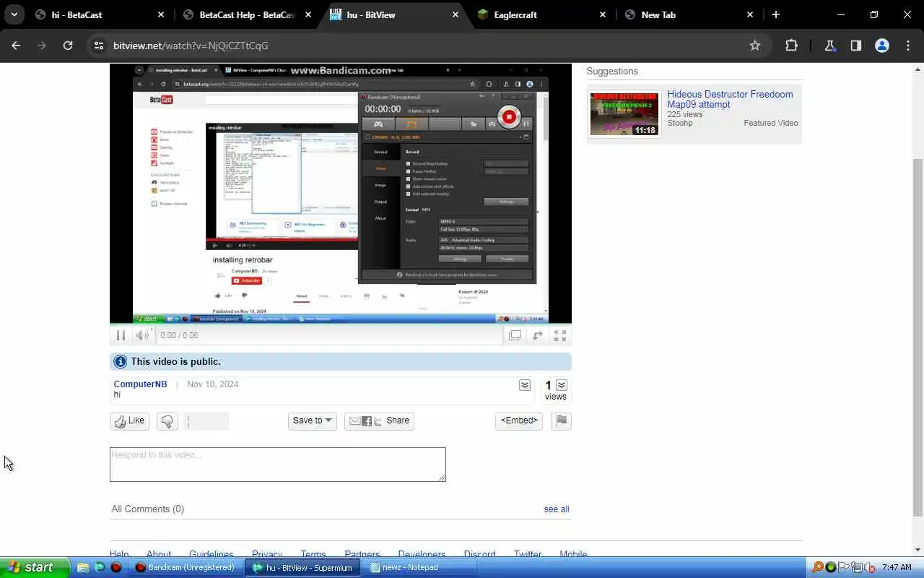Image resolution: width=924 pixels, height=578 pixels.
Task: View site information icon in address bar
Action: [x=99, y=46]
